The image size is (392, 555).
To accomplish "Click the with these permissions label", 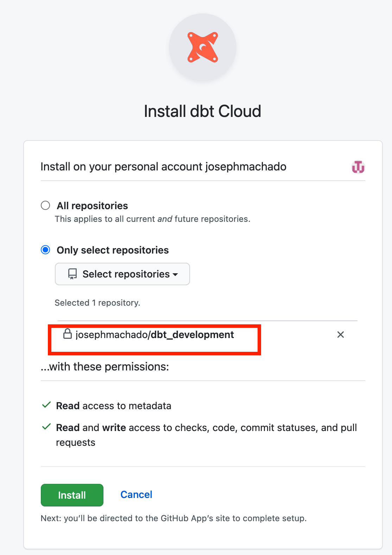I will click(x=105, y=366).
